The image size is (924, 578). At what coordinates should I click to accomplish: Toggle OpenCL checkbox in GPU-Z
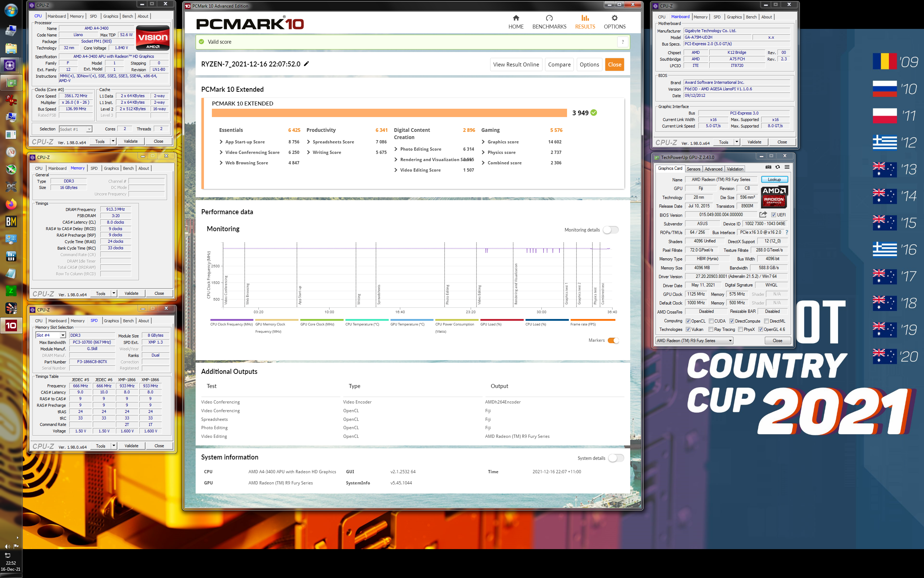(688, 321)
